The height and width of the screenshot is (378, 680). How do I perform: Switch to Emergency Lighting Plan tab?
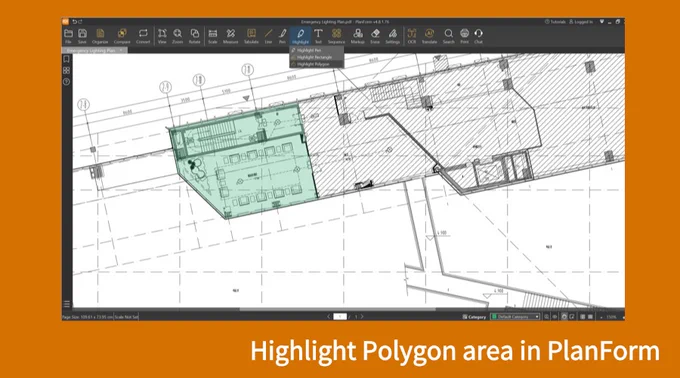91,50
